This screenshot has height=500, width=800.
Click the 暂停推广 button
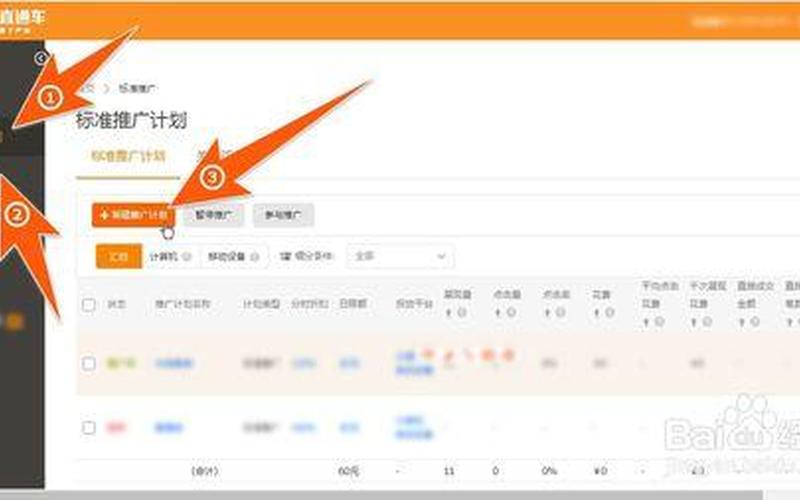(x=214, y=215)
